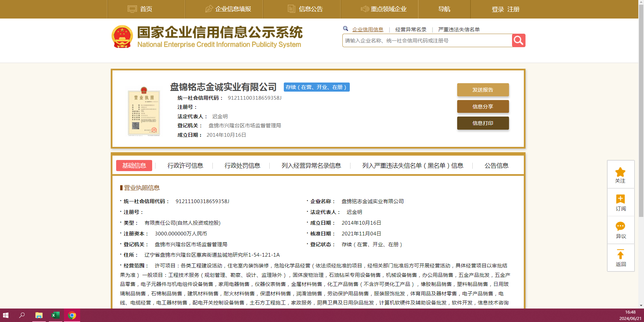This screenshot has width=644, height=322.
Task: Click the 订阅 subscribe icon
Action: coord(620,199)
